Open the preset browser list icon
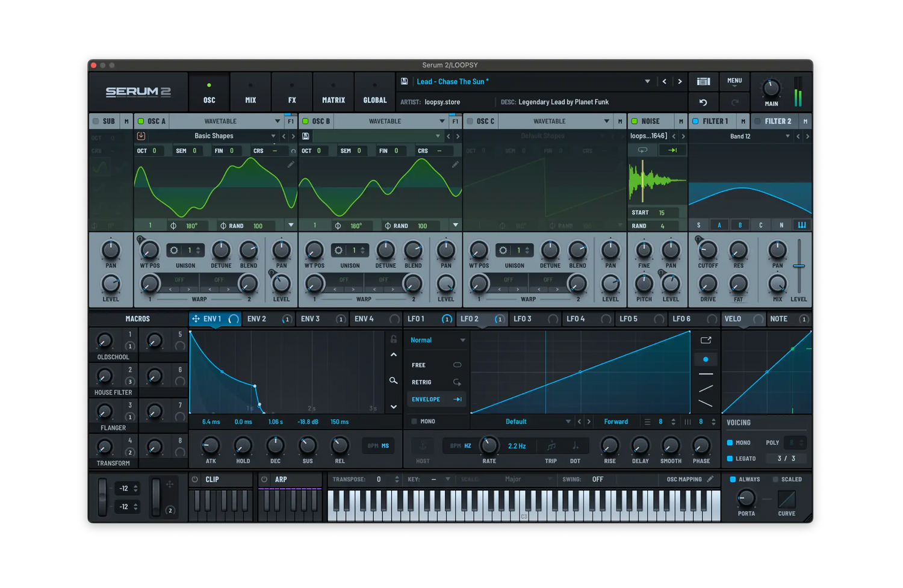Screen dimensions: 903x588 point(703,81)
